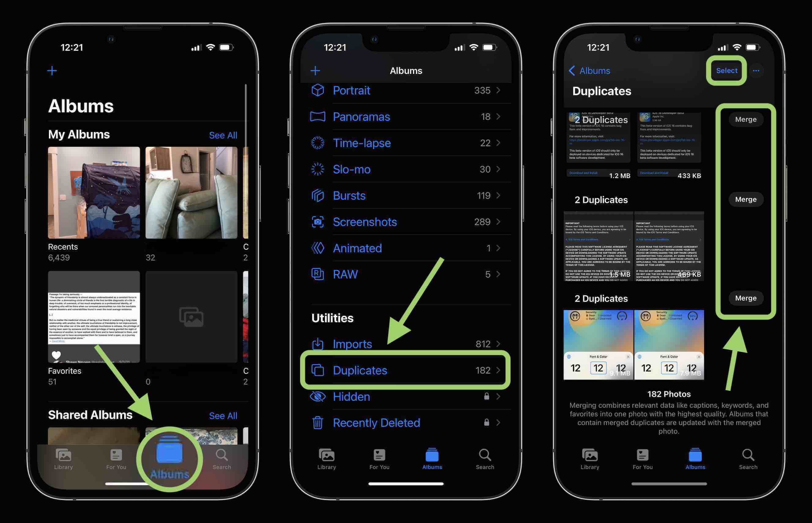The width and height of the screenshot is (812, 523).
Task: Expand Duplicates row showing 182 photos
Action: [407, 370]
